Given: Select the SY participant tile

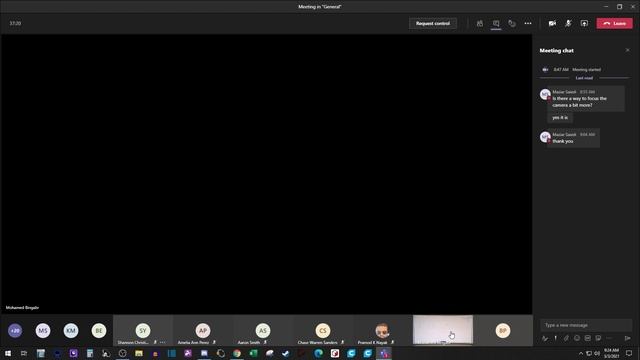Looking at the screenshot, I should pos(143,330).
